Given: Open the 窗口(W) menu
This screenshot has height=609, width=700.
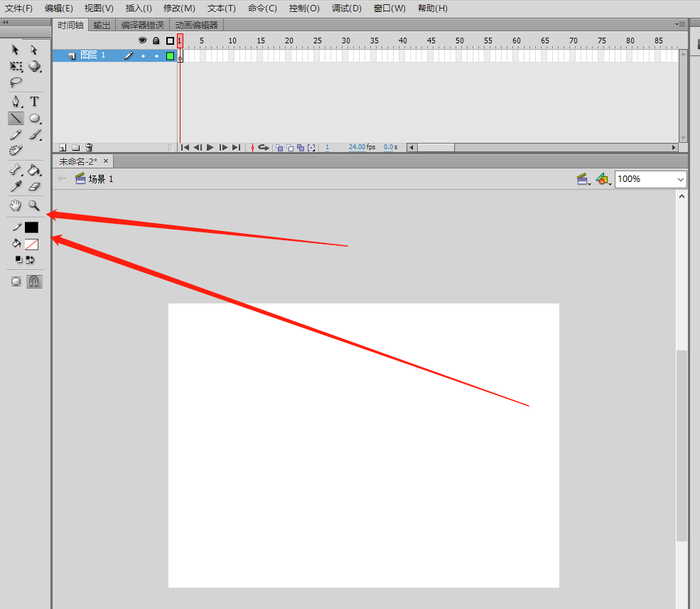Looking at the screenshot, I should point(389,9).
